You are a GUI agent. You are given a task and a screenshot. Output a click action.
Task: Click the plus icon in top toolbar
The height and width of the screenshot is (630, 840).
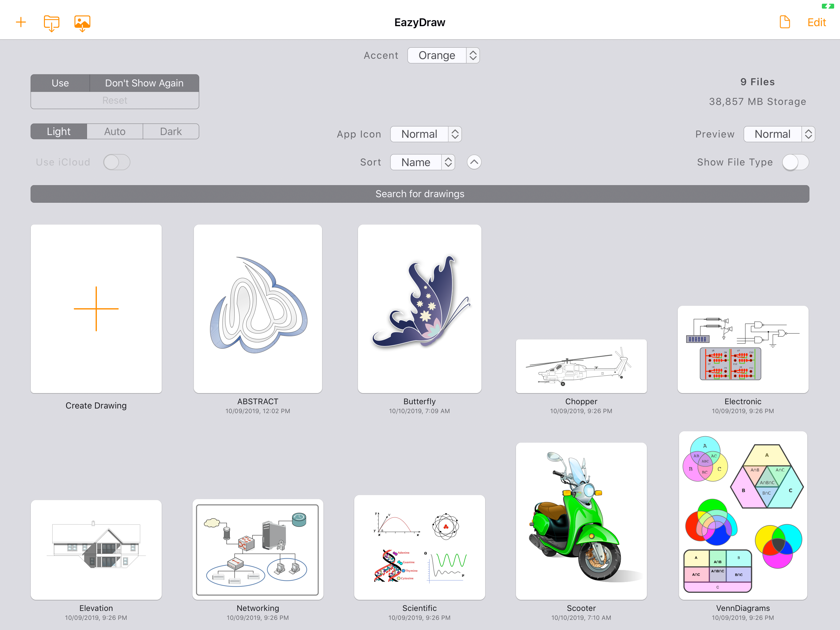(x=21, y=22)
